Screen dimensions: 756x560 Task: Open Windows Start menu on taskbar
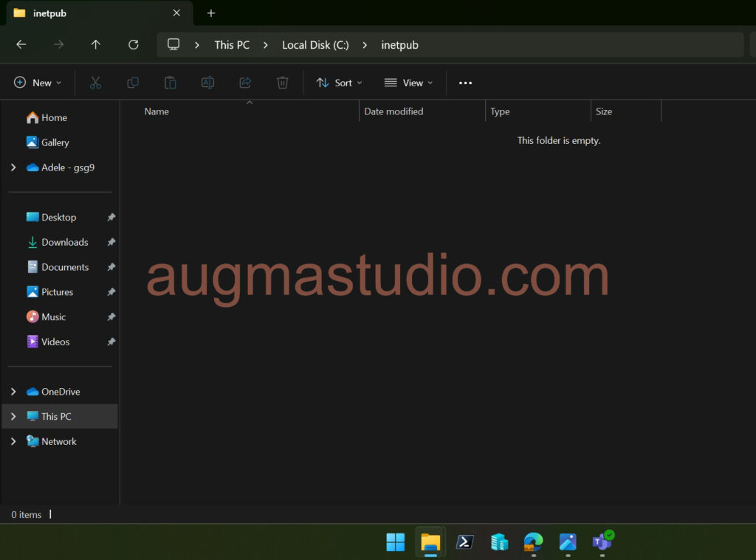coord(396,542)
